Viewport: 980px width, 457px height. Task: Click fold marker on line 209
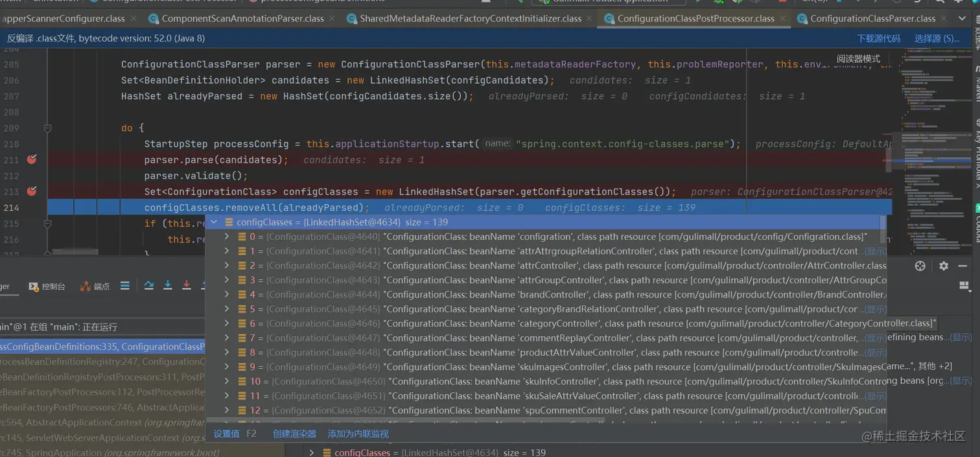coord(47,128)
